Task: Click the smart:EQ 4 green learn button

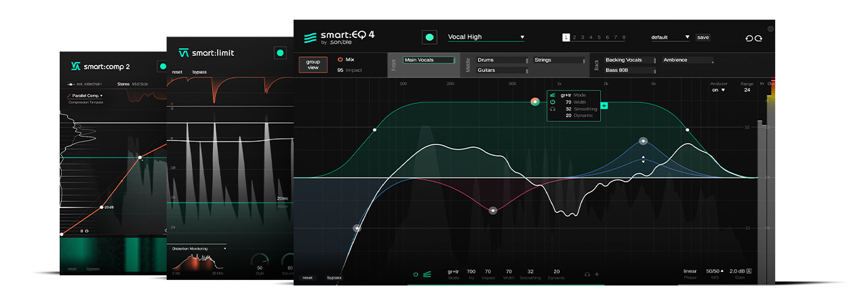Action: pos(429,37)
